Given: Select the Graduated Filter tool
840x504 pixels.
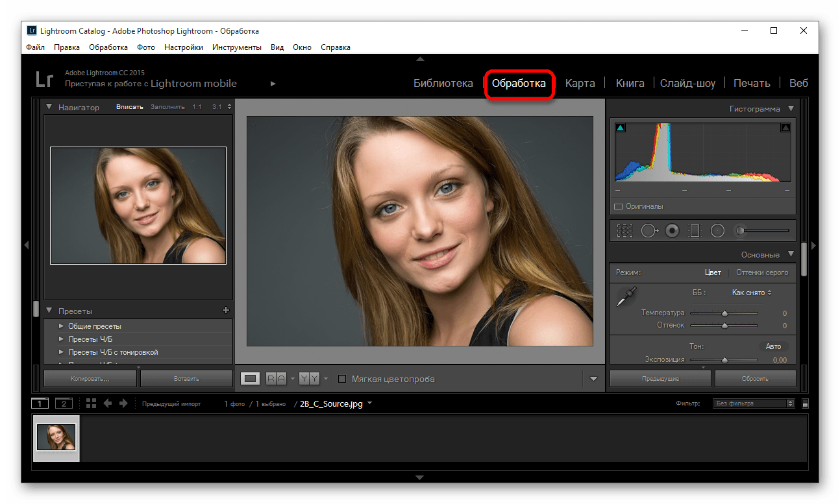Looking at the screenshot, I should 695,230.
